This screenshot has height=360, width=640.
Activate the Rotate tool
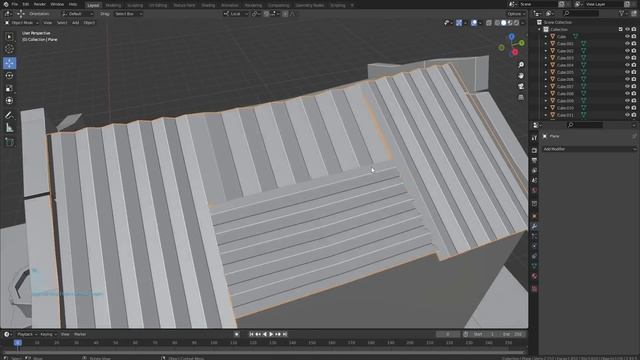pos(9,76)
